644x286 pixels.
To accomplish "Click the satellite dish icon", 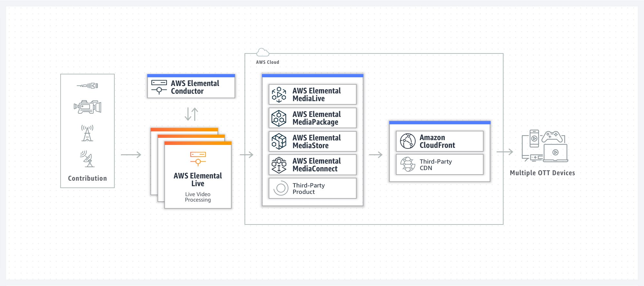I will pyautogui.click(x=87, y=159).
